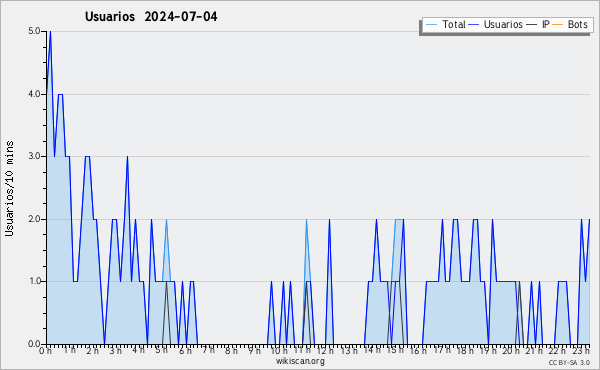Click the 12 h mark on the time axis
Image resolution: width=600 pixels, height=370 pixels.
[325, 350]
